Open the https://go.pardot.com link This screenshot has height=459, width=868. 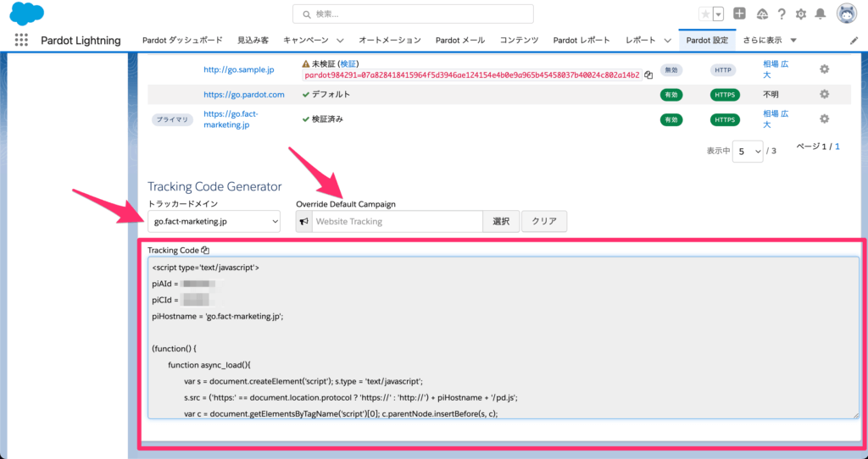pos(244,95)
